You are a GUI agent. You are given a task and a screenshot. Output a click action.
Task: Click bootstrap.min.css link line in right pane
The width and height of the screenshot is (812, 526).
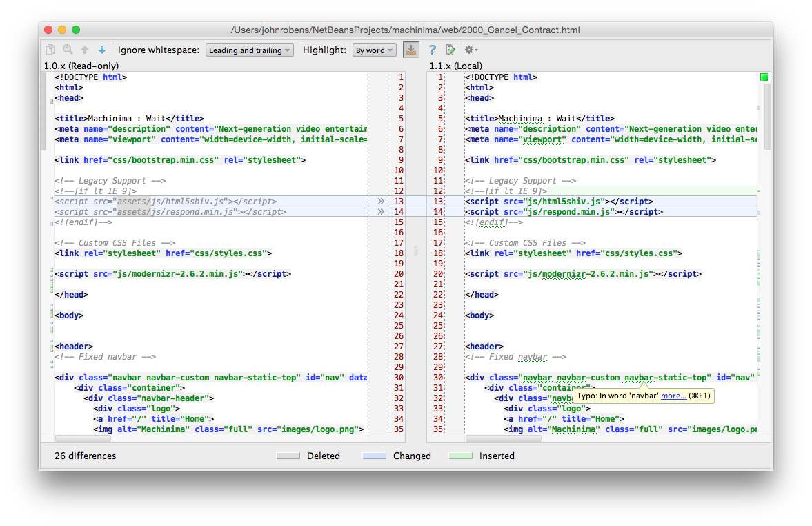(x=591, y=159)
